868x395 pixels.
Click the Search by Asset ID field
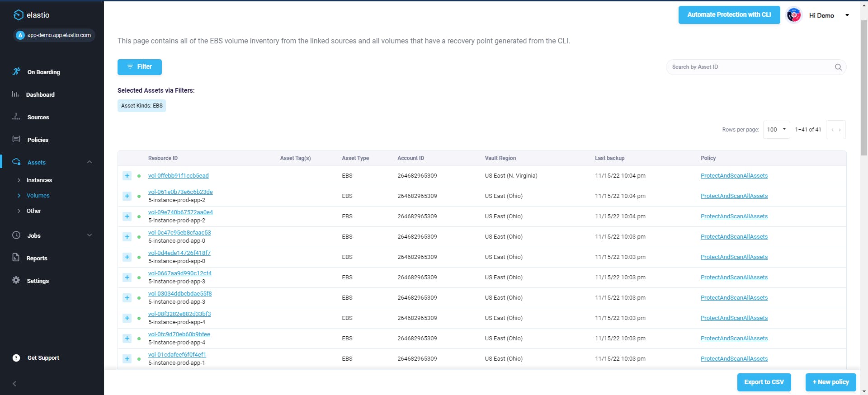point(750,67)
